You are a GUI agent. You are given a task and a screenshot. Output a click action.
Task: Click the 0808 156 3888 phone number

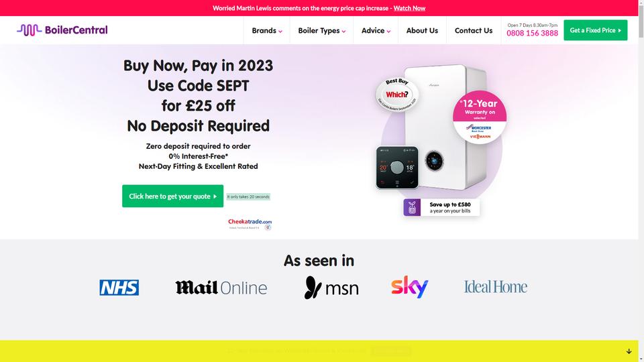coord(532,34)
